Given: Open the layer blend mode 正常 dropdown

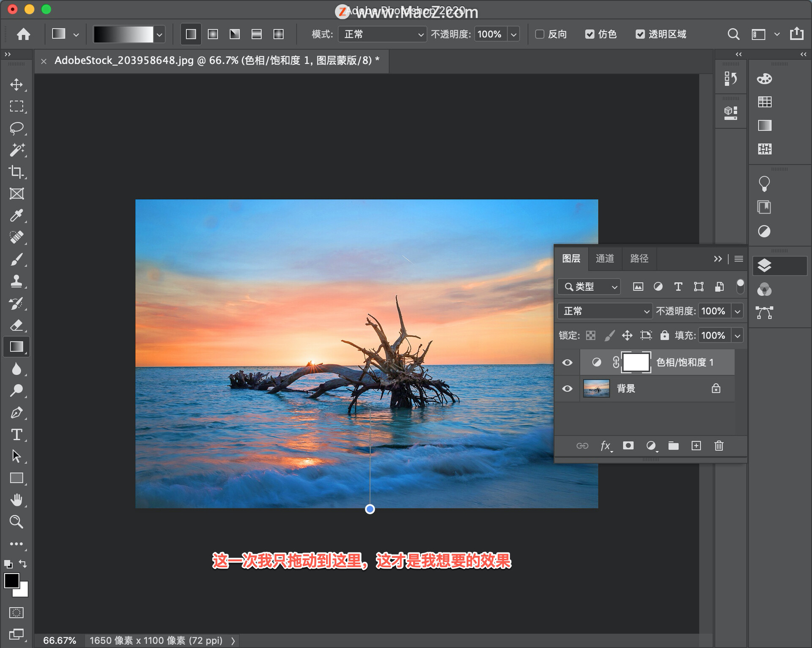Looking at the screenshot, I should coord(605,311).
